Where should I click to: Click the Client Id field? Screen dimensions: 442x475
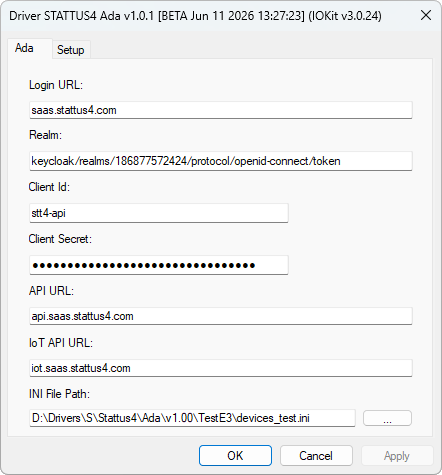(159, 213)
